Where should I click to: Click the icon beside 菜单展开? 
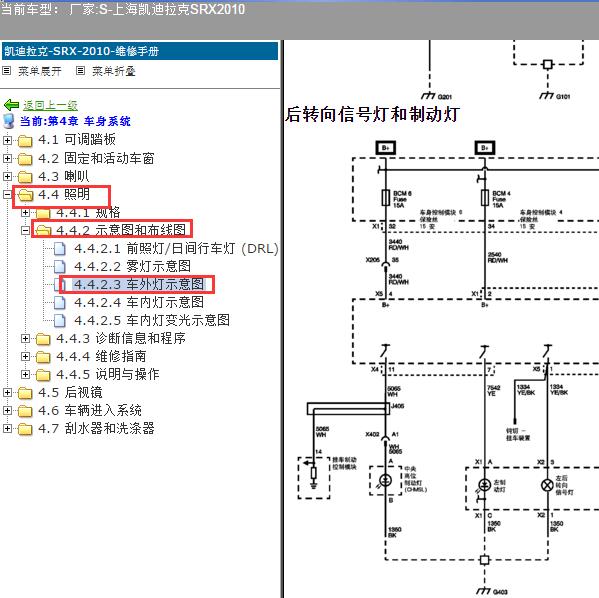[6, 70]
